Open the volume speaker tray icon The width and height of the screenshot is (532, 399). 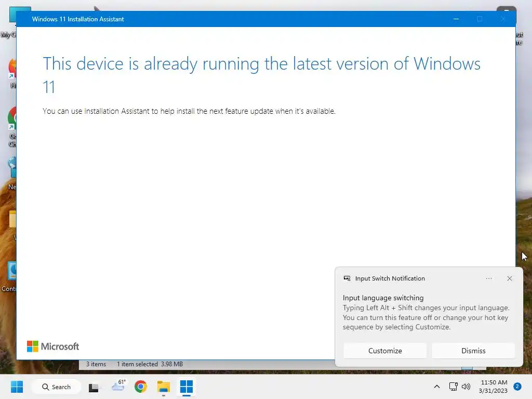tap(466, 387)
